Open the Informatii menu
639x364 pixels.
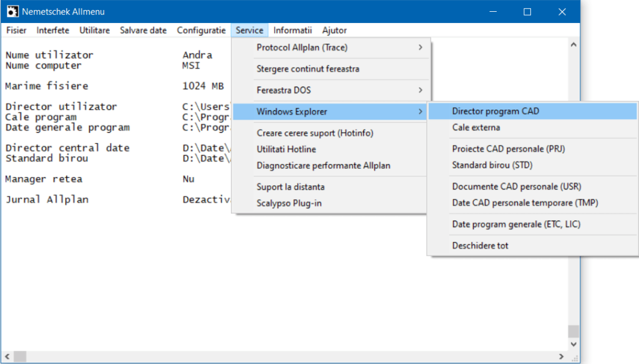(293, 30)
